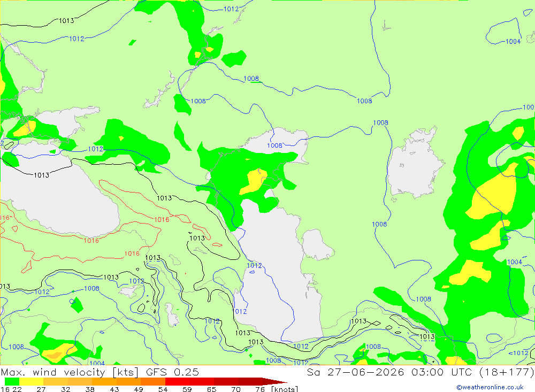The width and height of the screenshot is (535, 392).
Task: Click the legend tick value "54"
Action: click(x=163, y=389)
